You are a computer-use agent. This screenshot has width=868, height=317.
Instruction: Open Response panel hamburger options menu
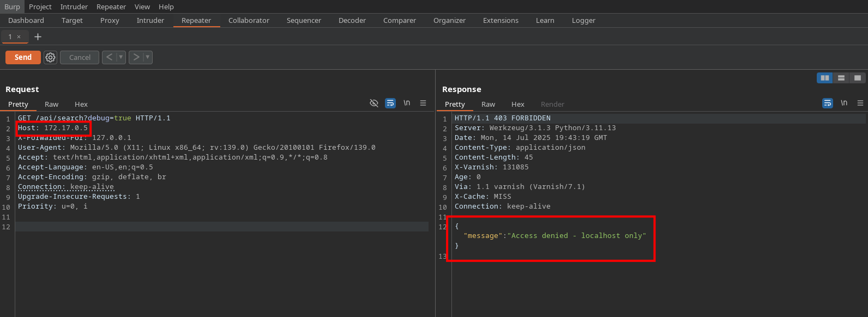pyautogui.click(x=860, y=103)
